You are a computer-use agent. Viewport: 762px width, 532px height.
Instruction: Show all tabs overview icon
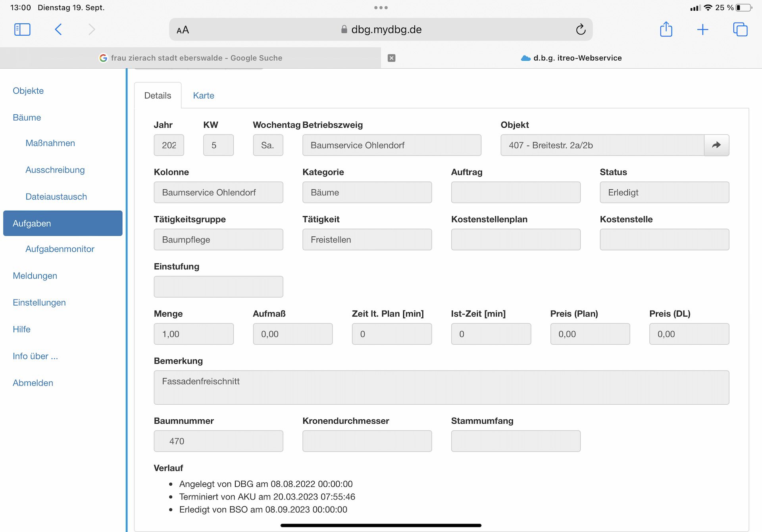click(x=740, y=29)
